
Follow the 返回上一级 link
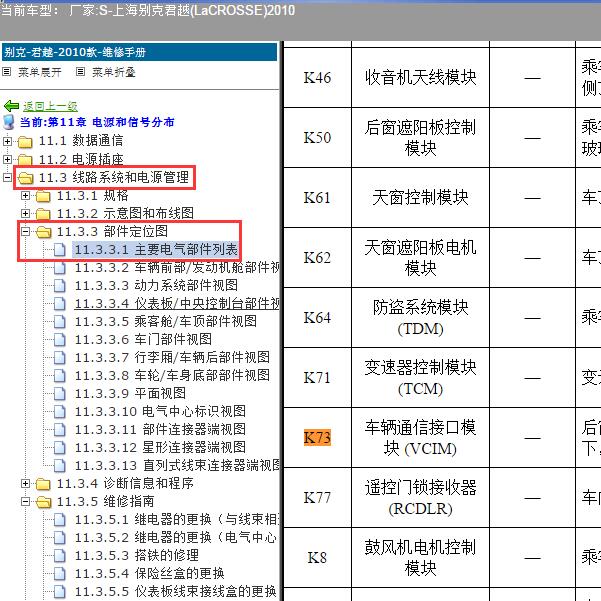point(50,106)
